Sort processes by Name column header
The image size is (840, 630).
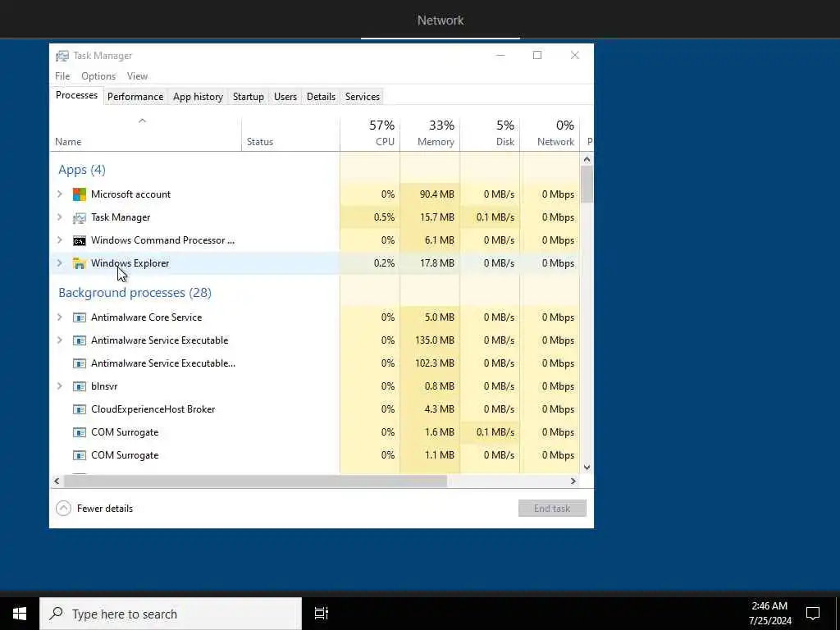146,134
